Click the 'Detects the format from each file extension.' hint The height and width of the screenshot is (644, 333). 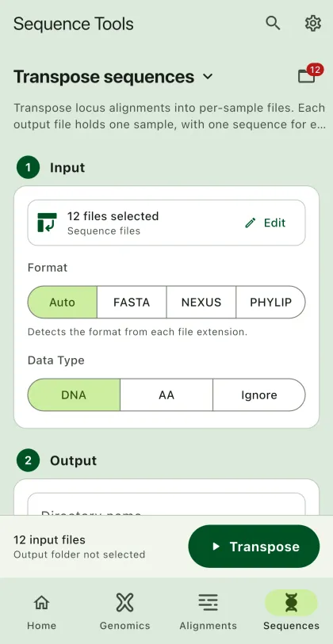tap(137, 332)
